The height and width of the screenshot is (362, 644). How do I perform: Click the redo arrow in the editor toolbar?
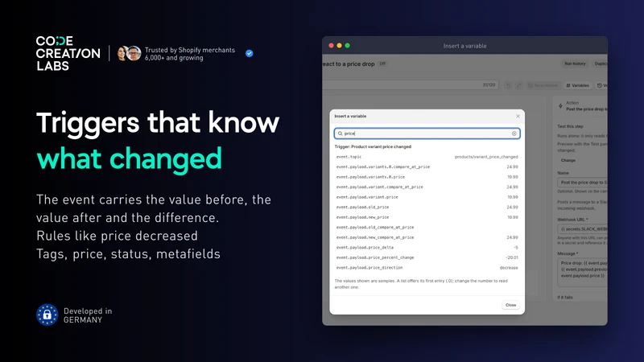pyautogui.click(x=519, y=85)
